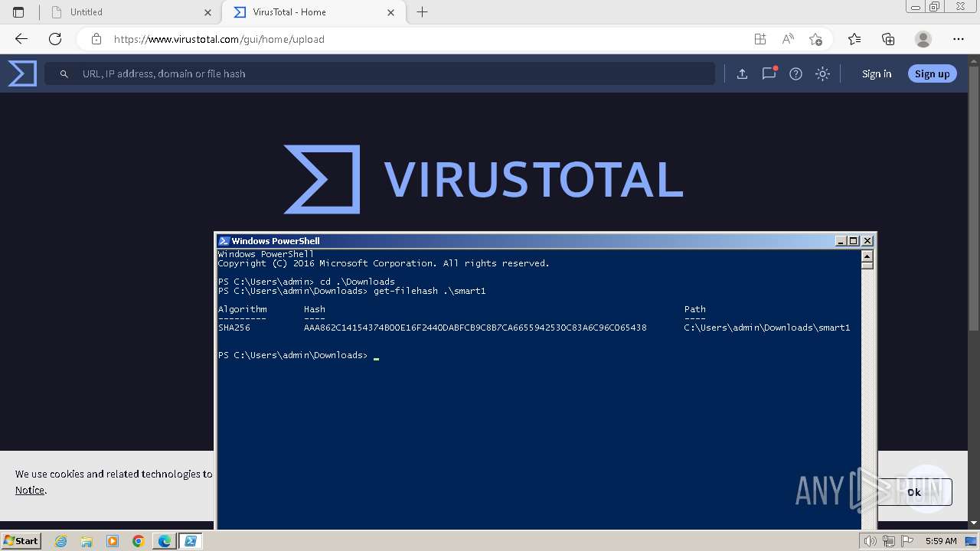Start Read aloud from address bar
The height and width of the screenshot is (551, 980).
pyautogui.click(x=788, y=39)
